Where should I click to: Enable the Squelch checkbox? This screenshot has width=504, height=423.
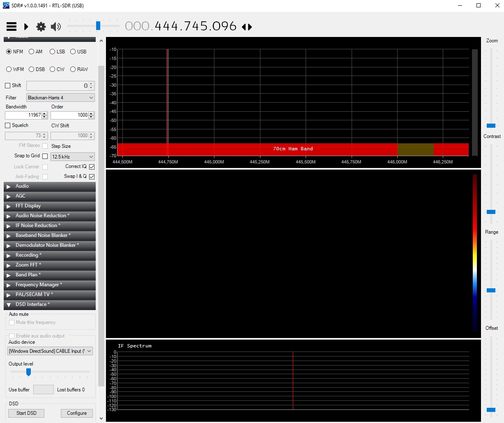7,125
